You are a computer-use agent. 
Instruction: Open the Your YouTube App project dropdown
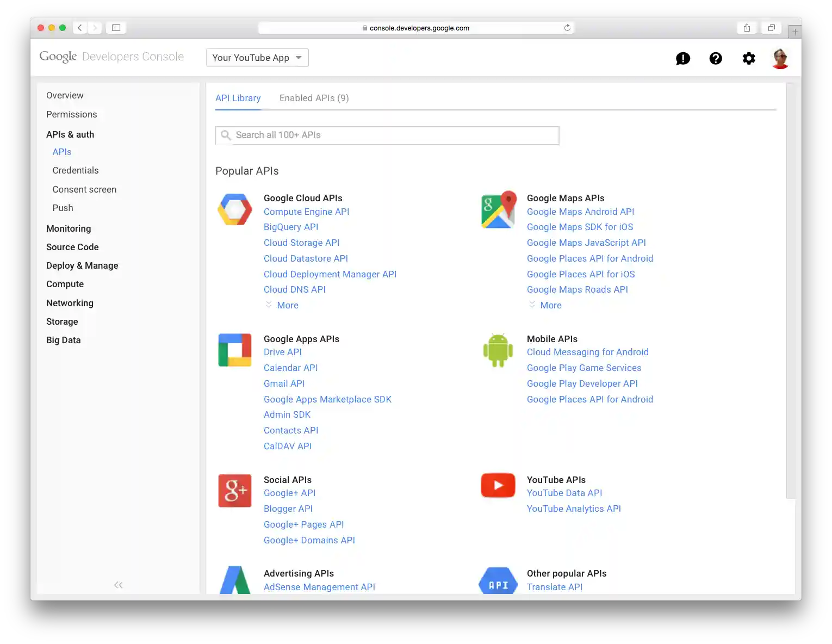(x=257, y=58)
